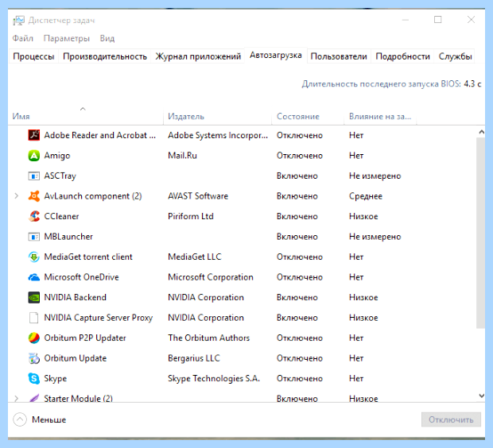Switch to the Службы tab
Image resolution: width=493 pixels, height=448 pixels.
(455, 56)
